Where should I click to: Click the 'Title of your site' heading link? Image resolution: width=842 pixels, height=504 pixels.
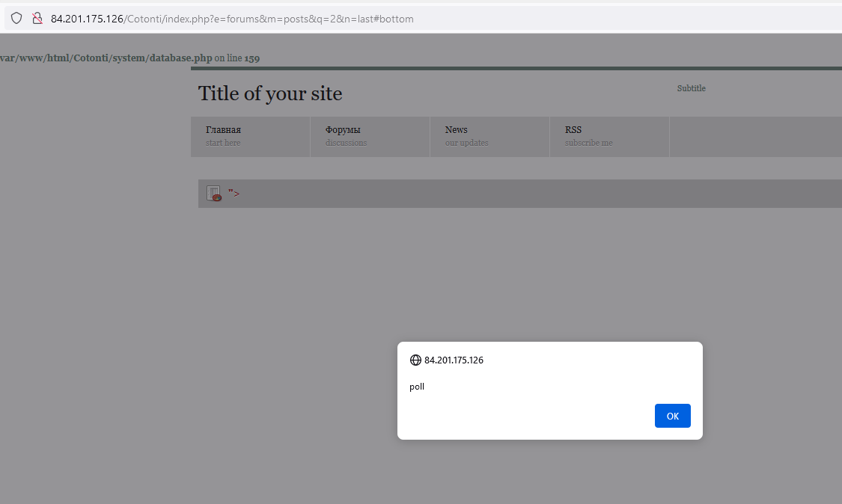coord(270,93)
